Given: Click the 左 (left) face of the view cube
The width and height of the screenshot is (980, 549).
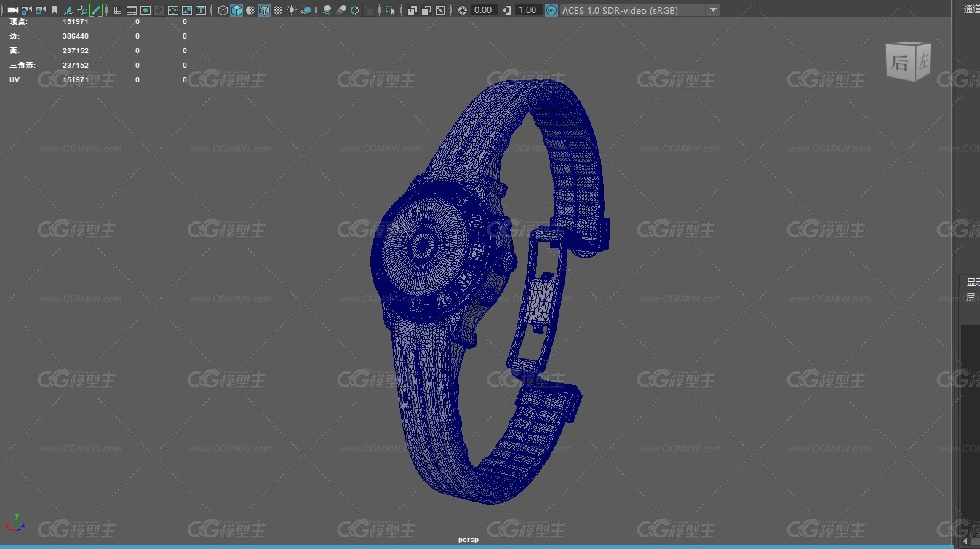Looking at the screenshot, I should point(923,61).
